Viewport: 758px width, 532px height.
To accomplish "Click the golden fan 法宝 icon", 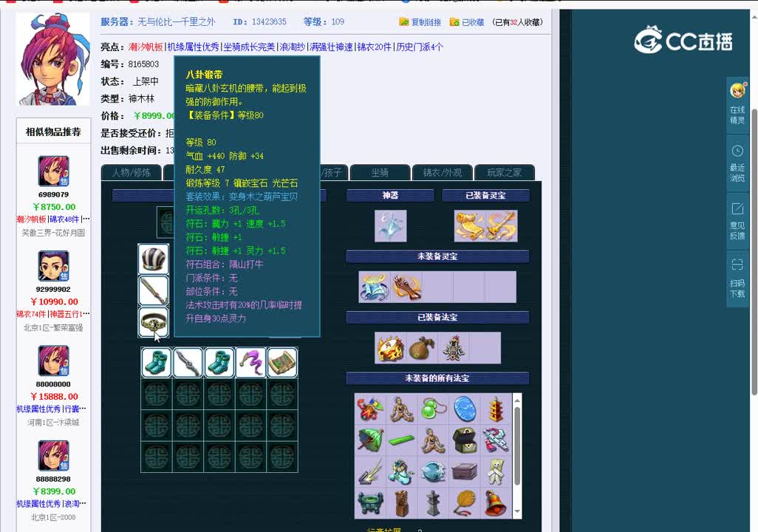I will click(x=465, y=502).
